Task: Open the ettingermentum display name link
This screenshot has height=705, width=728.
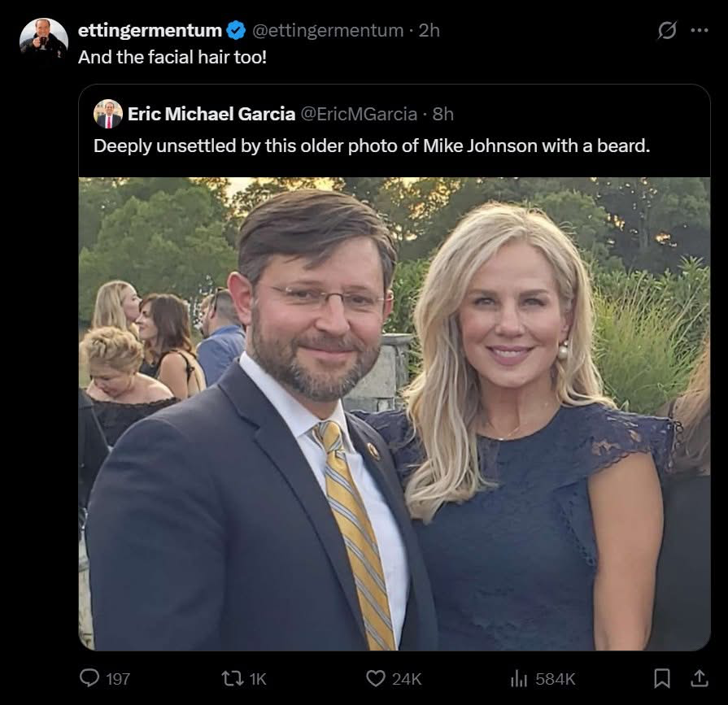Action: pyautogui.click(x=150, y=31)
